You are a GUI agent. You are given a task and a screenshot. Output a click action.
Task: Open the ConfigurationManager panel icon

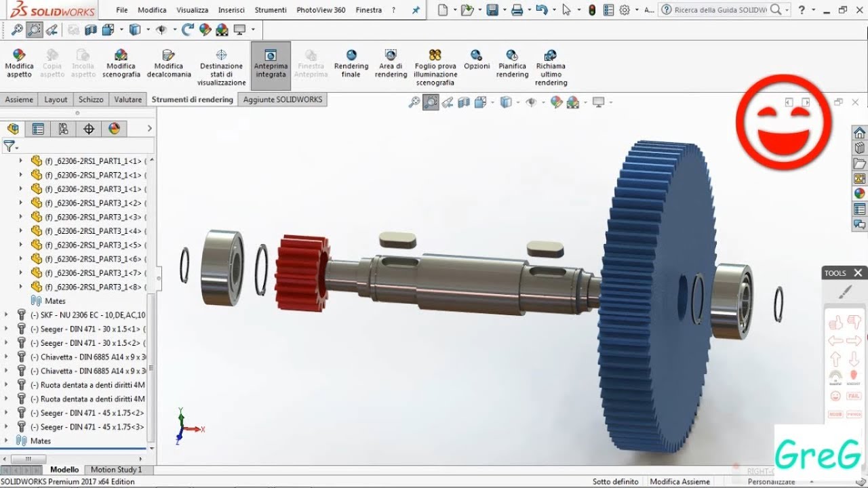pos(63,129)
